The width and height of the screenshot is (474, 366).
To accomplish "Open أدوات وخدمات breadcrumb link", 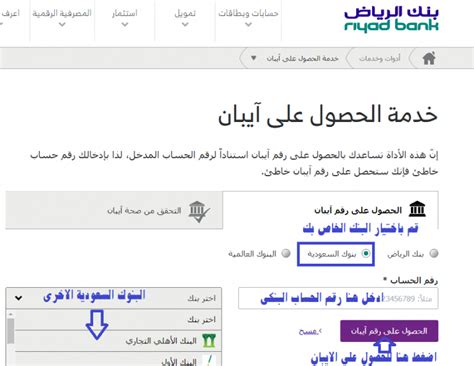I will [379, 58].
